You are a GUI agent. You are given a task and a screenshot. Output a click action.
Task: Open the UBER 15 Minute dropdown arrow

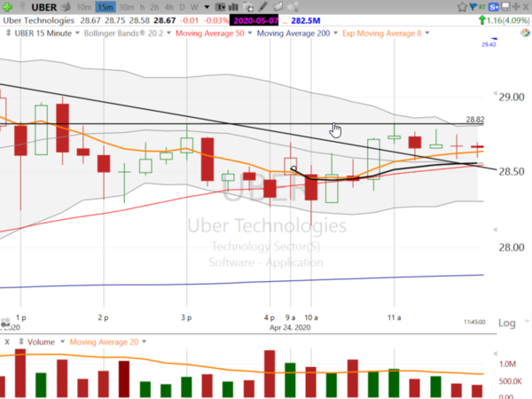pos(77,33)
